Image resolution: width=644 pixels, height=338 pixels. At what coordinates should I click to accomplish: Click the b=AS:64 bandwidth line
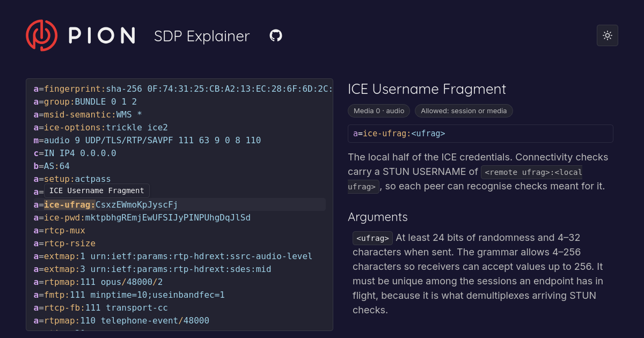click(x=52, y=166)
